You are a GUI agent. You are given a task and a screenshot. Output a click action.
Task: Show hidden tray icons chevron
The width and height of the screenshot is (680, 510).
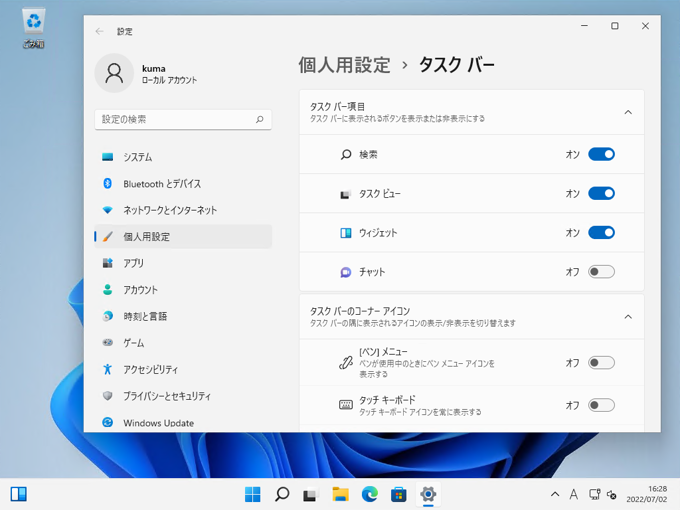[x=555, y=494]
